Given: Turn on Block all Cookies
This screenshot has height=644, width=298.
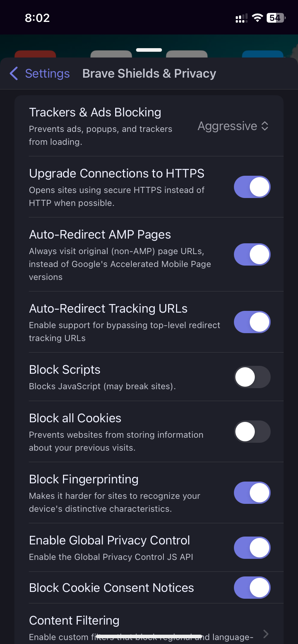Looking at the screenshot, I should [252, 432].
